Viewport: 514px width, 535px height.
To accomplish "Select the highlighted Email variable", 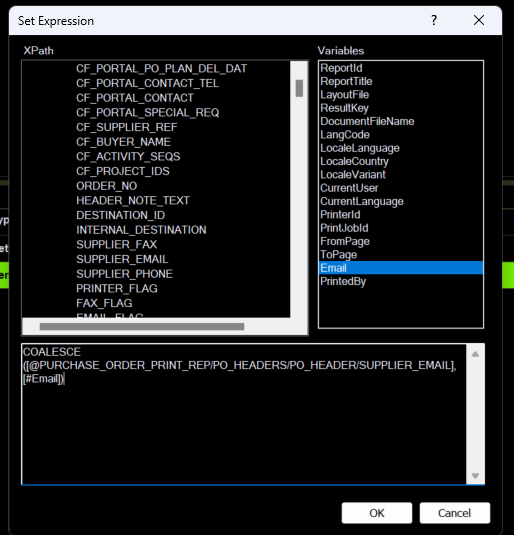I will tap(401, 268).
